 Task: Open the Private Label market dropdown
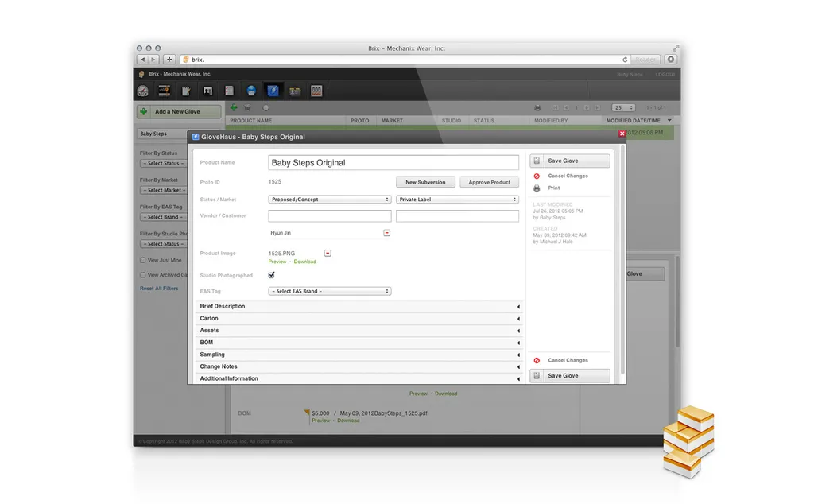[x=457, y=200]
